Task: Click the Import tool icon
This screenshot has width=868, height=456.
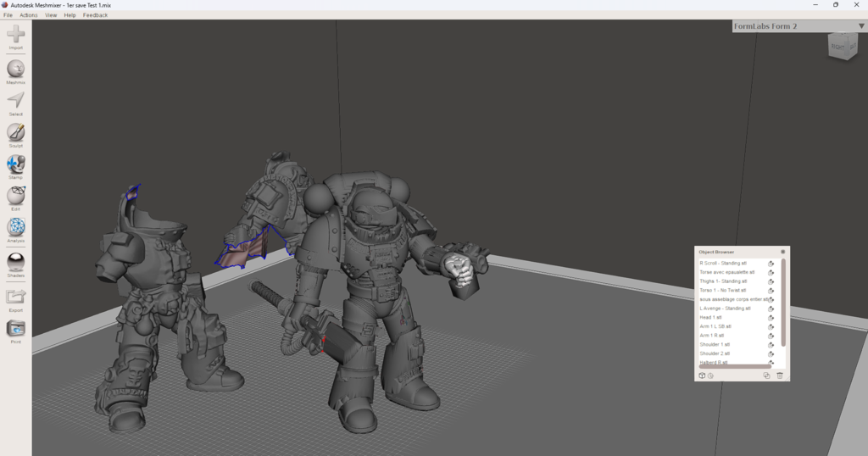Action: 15,35
